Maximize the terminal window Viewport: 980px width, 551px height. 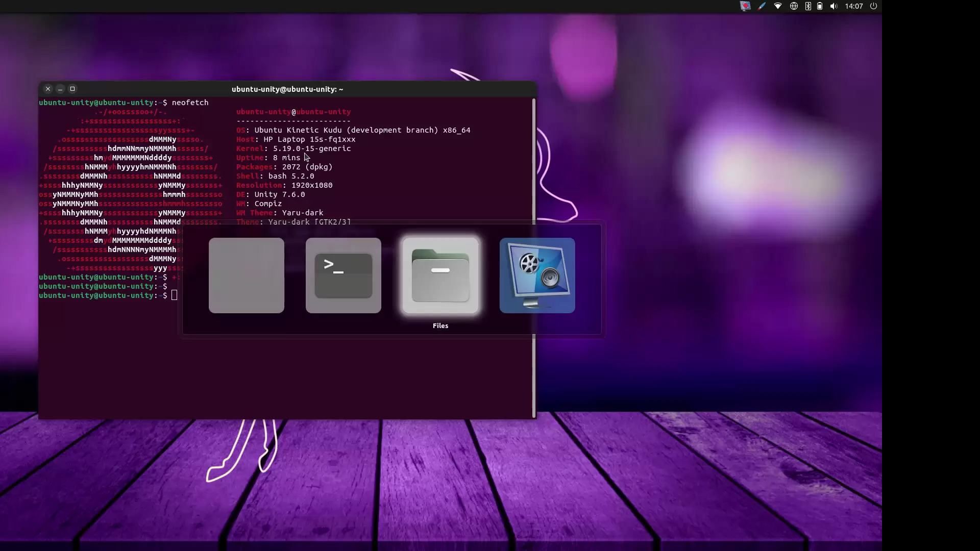tap(72, 89)
